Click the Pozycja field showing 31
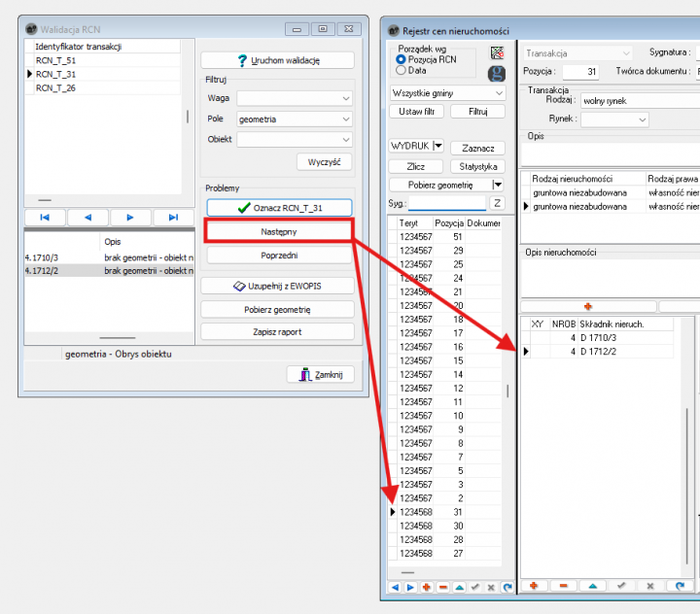The height and width of the screenshot is (614, 700). tap(580, 71)
